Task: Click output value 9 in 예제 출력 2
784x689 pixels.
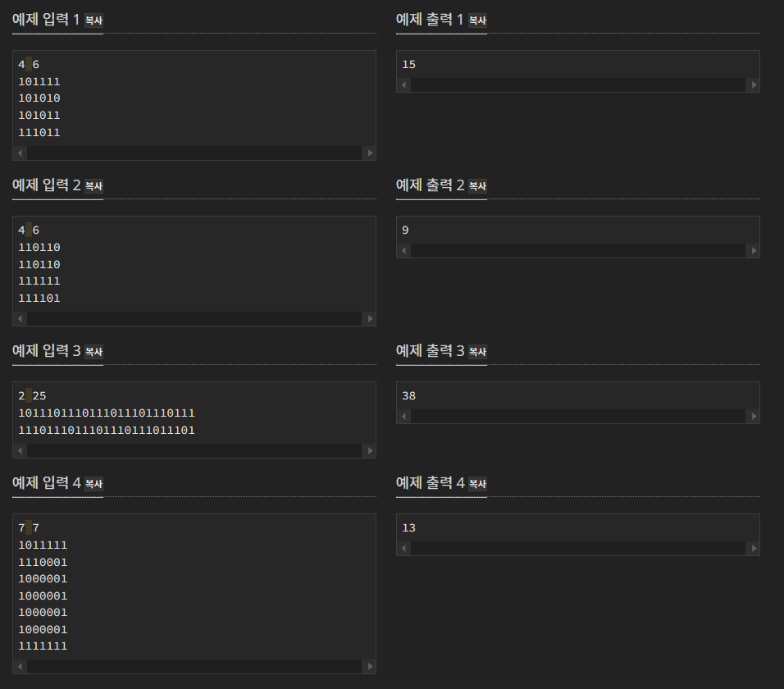Action: (x=405, y=230)
